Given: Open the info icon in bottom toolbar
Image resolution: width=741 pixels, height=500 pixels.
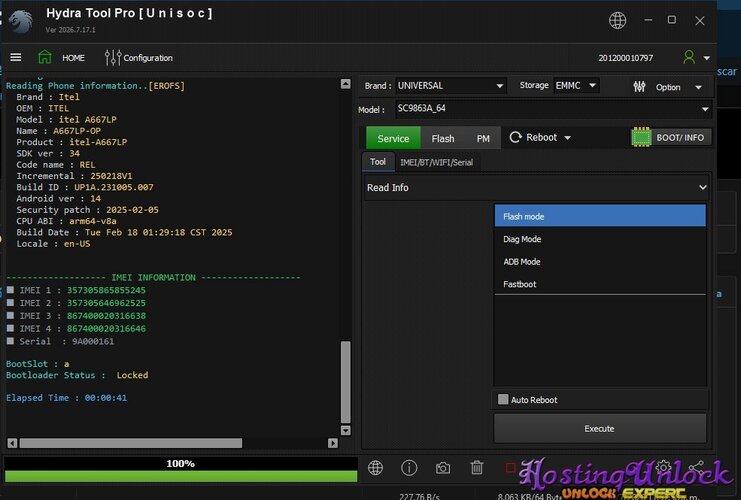Looking at the screenshot, I should [x=409, y=468].
